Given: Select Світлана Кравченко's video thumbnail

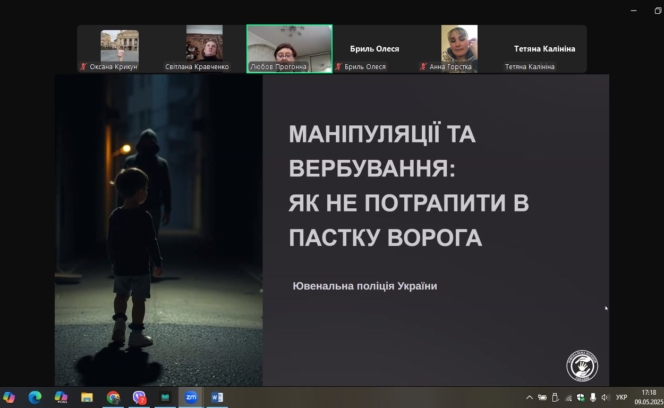Looking at the screenshot, I should coord(204,47).
